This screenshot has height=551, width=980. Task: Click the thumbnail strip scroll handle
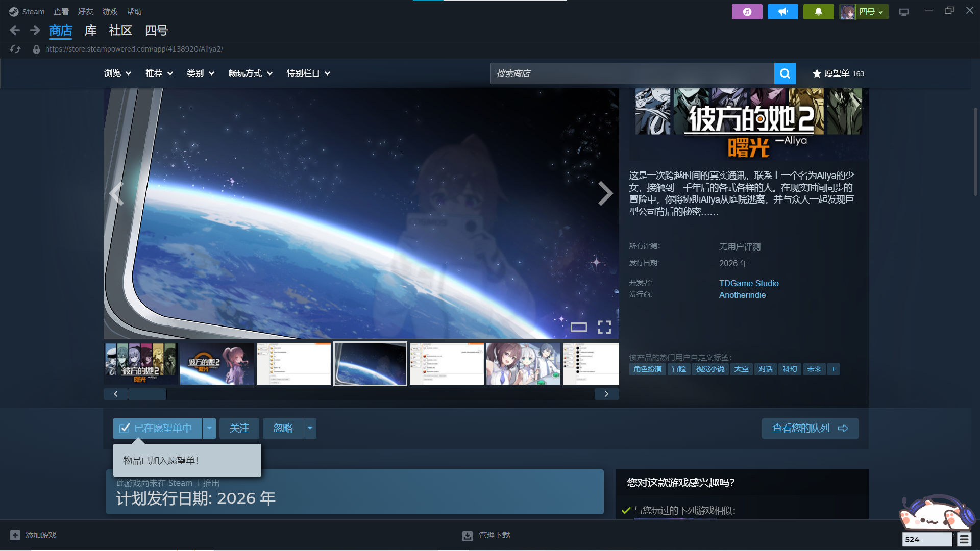point(147,394)
